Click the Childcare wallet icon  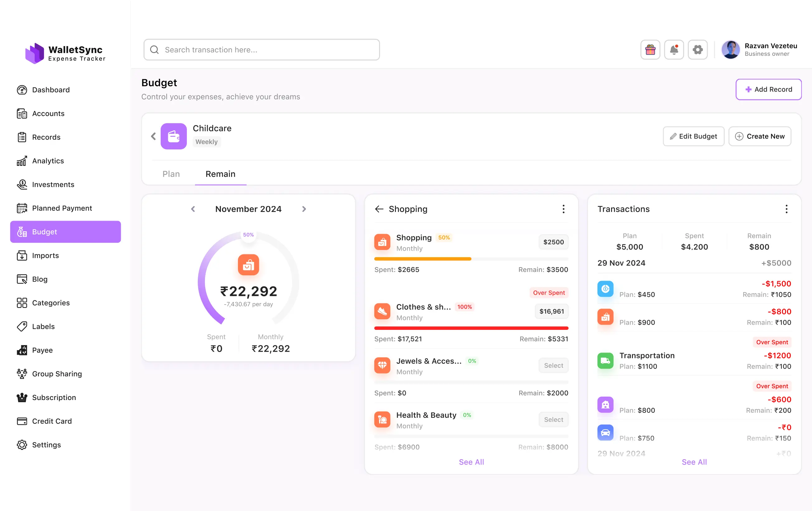[173, 136]
